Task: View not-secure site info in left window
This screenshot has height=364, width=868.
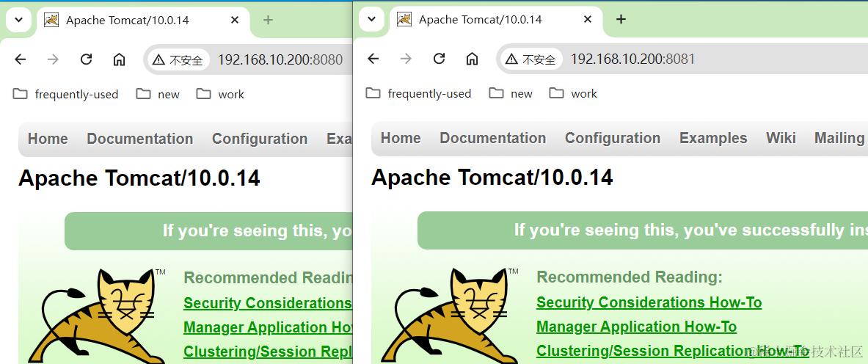Action: pos(178,60)
